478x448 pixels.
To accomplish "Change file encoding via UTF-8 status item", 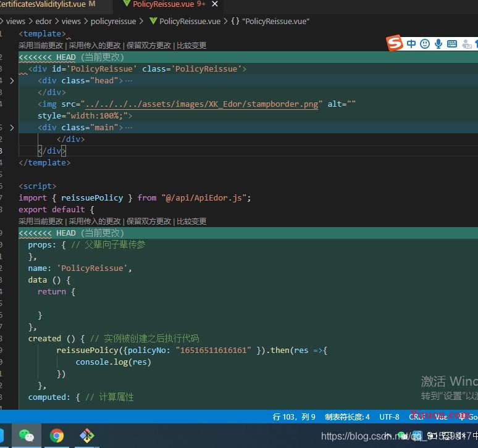I will click(x=389, y=417).
